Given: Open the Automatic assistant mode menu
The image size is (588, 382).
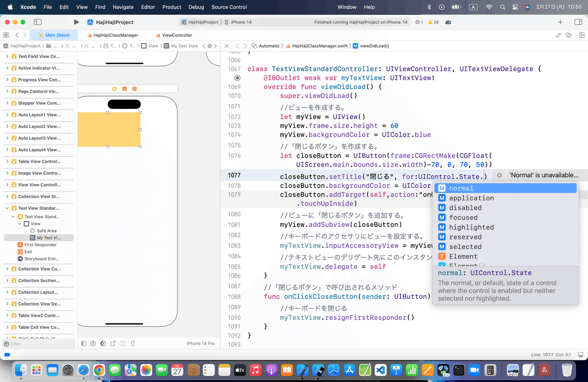Looking at the screenshot, I should pos(266,46).
